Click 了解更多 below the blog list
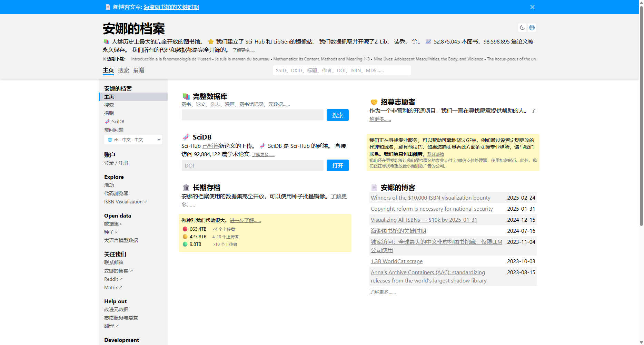This screenshot has height=345, width=644. click(x=383, y=292)
